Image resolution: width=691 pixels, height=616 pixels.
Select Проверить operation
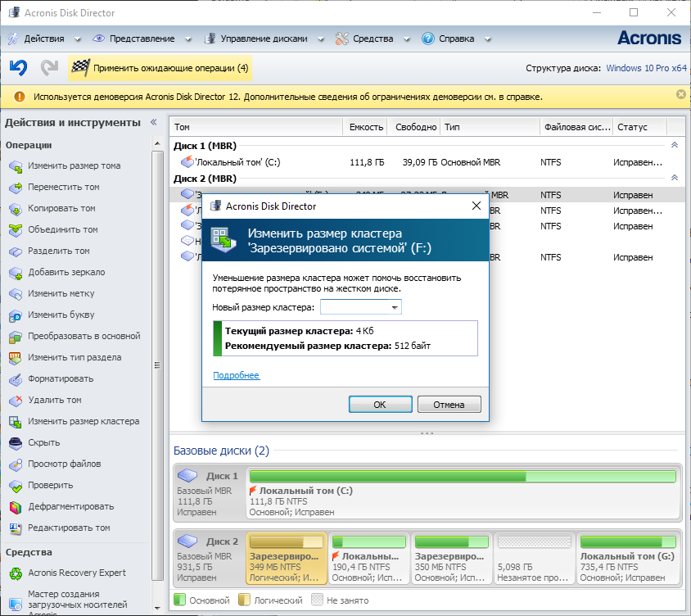coord(50,485)
